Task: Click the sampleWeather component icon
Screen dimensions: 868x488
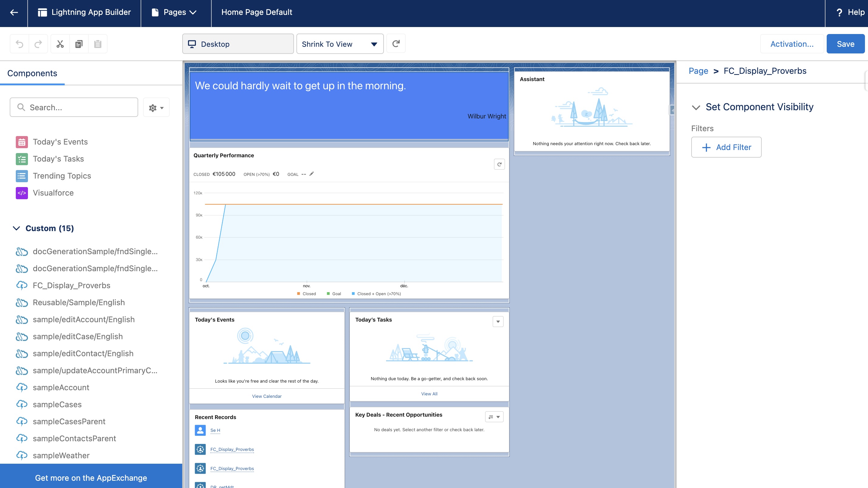Action: [x=22, y=456]
